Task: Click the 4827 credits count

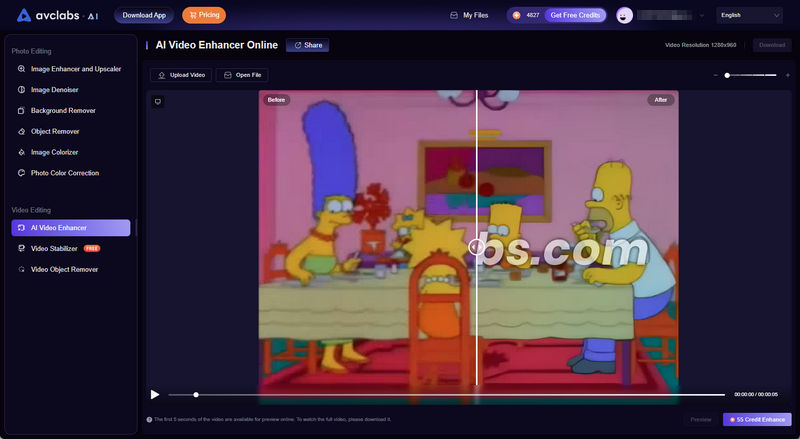Action: point(533,15)
